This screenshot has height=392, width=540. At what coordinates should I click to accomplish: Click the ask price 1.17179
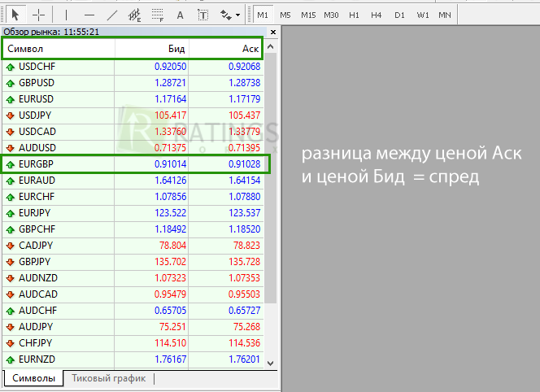[x=245, y=99]
